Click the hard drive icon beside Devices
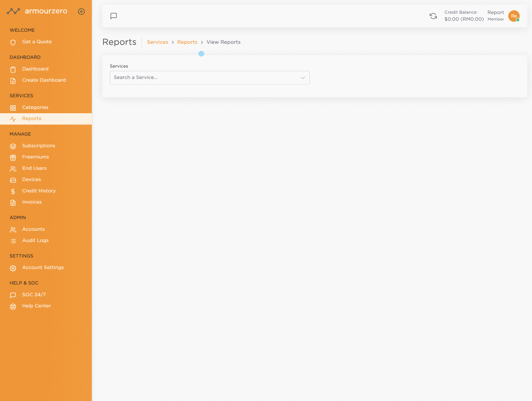This screenshot has height=401, width=532. click(13, 180)
